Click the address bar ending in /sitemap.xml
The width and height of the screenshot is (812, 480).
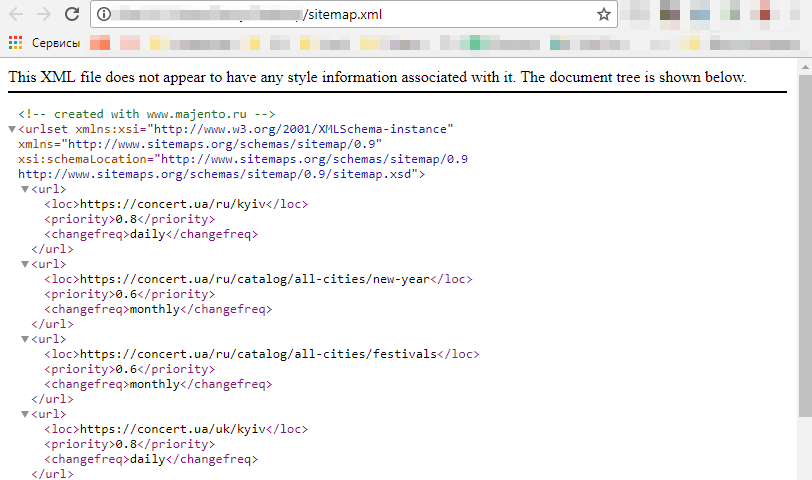click(x=350, y=15)
